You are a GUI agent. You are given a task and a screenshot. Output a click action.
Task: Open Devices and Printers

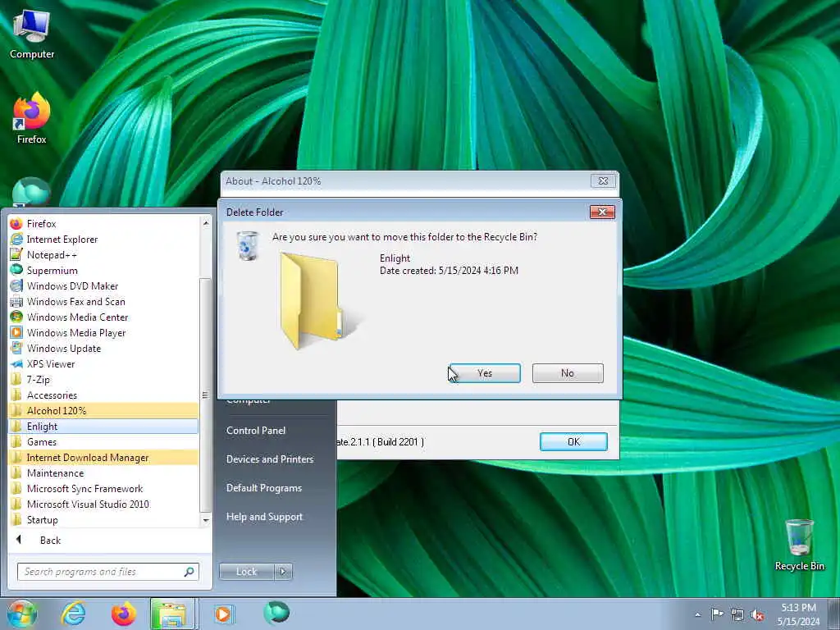coord(269,459)
